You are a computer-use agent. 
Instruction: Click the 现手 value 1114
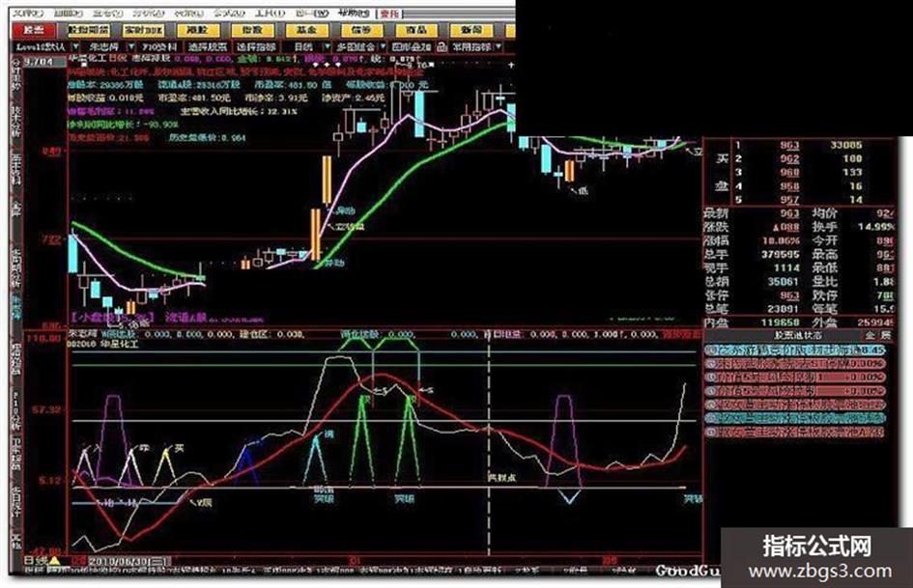[x=786, y=267]
